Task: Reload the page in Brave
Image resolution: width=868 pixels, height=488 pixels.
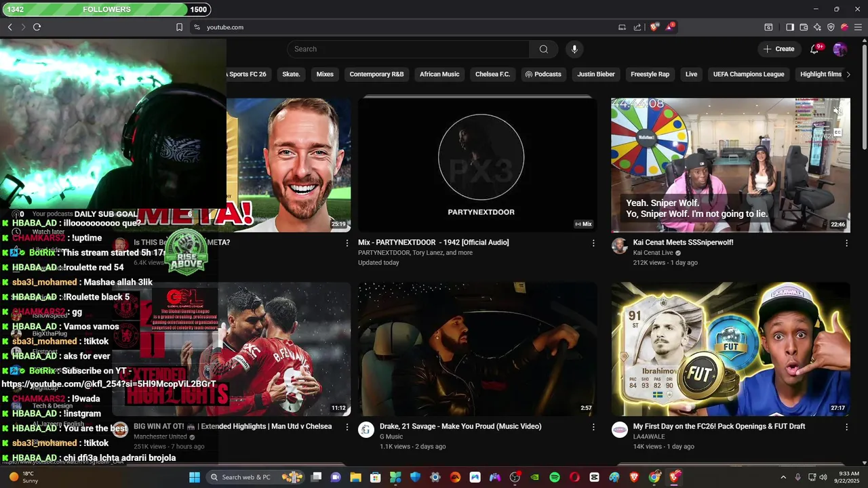Action: pos(37,27)
